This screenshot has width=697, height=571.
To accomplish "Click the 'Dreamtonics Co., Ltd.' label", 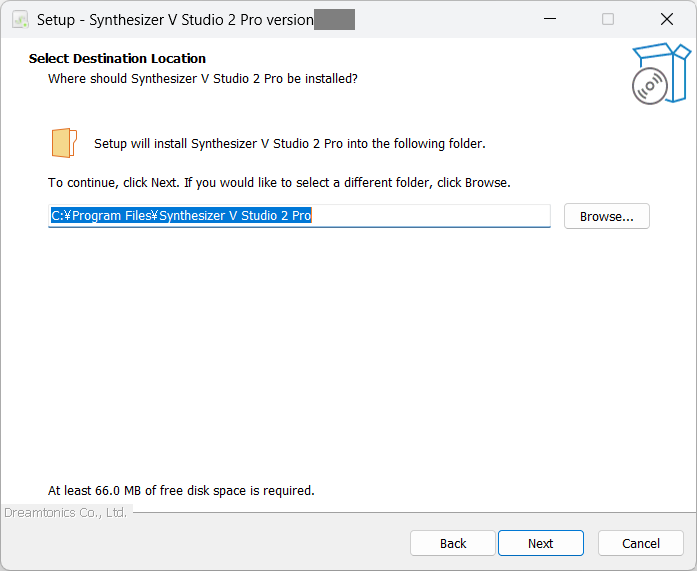I will tap(66, 513).
